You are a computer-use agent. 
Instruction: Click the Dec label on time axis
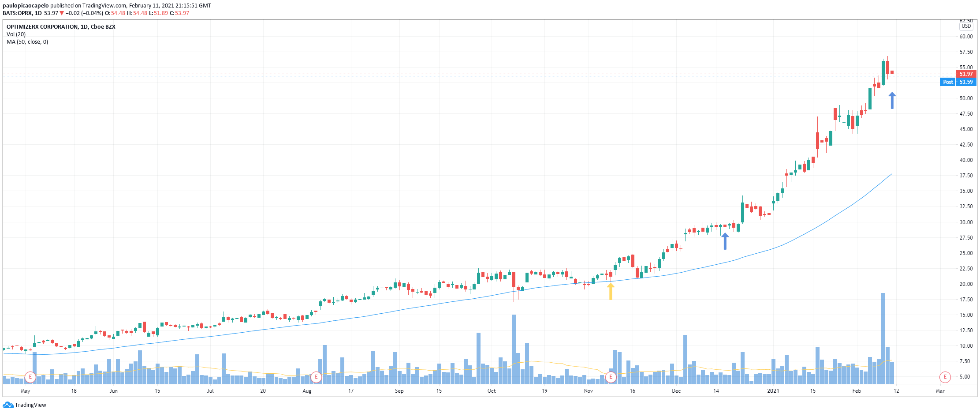click(x=676, y=391)
